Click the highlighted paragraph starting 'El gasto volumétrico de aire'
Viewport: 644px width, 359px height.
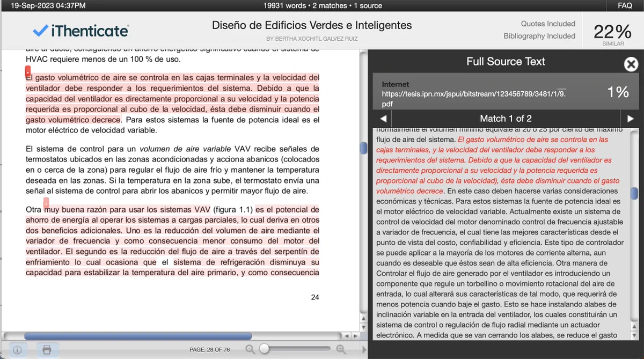click(x=172, y=99)
